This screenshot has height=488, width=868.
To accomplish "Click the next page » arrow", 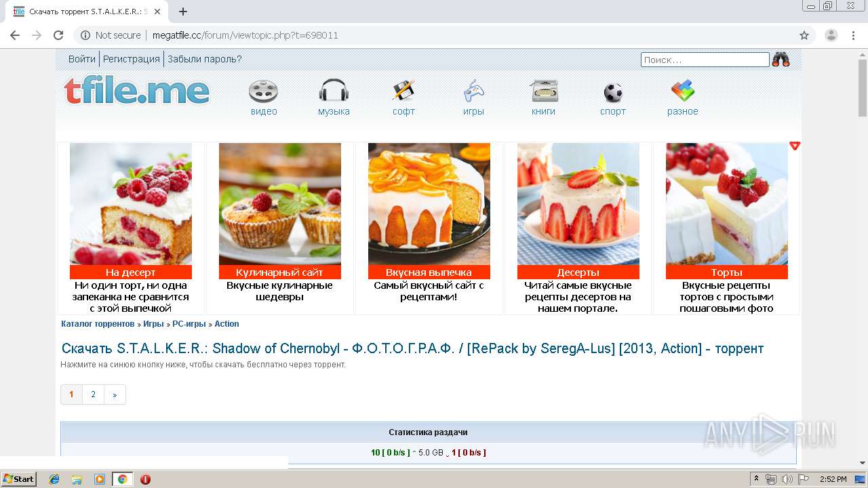I will pyautogui.click(x=115, y=394).
